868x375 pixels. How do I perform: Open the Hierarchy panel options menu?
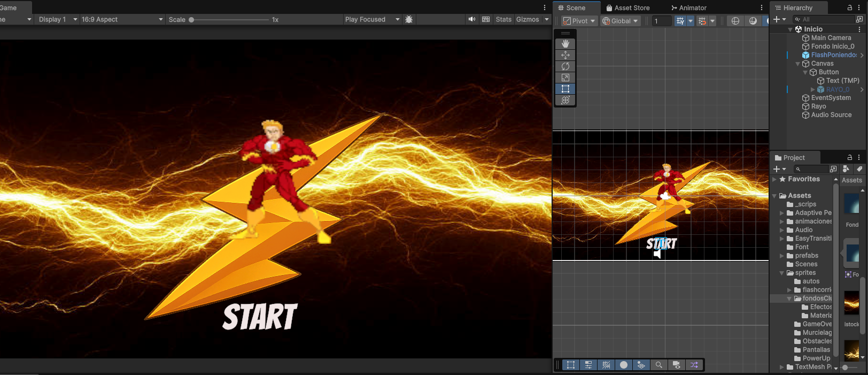tap(859, 7)
